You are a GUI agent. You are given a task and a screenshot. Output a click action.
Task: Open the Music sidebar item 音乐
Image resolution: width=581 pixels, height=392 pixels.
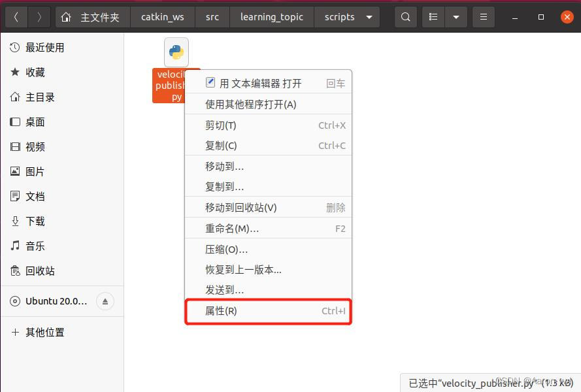tap(62, 246)
